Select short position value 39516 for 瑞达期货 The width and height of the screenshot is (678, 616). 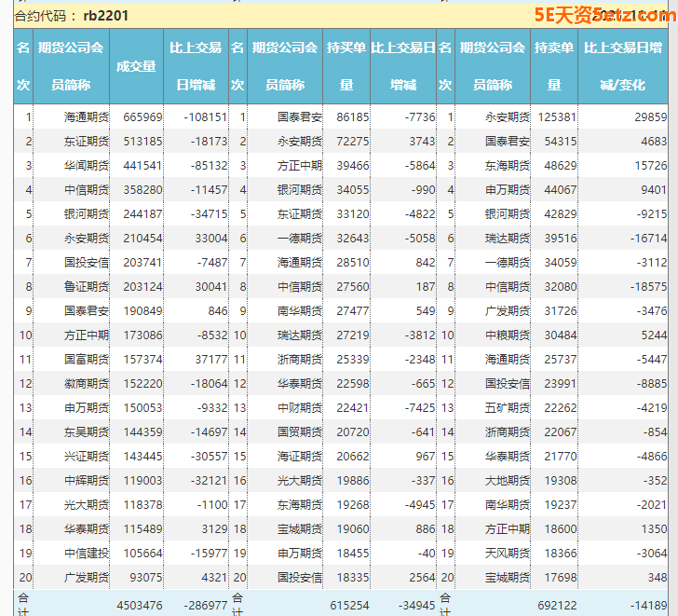[561, 238]
